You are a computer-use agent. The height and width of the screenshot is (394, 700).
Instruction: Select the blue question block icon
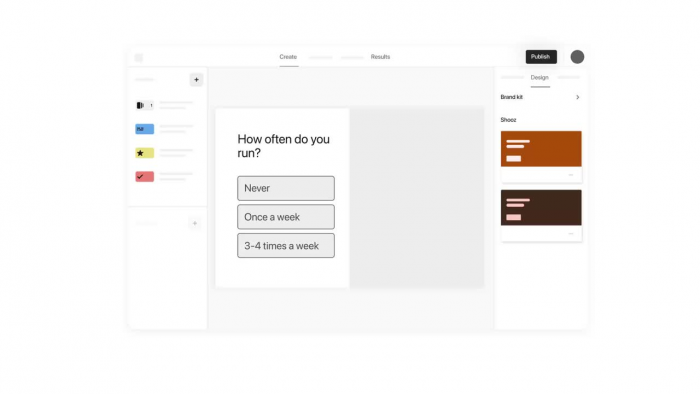[x=145, y=129]
